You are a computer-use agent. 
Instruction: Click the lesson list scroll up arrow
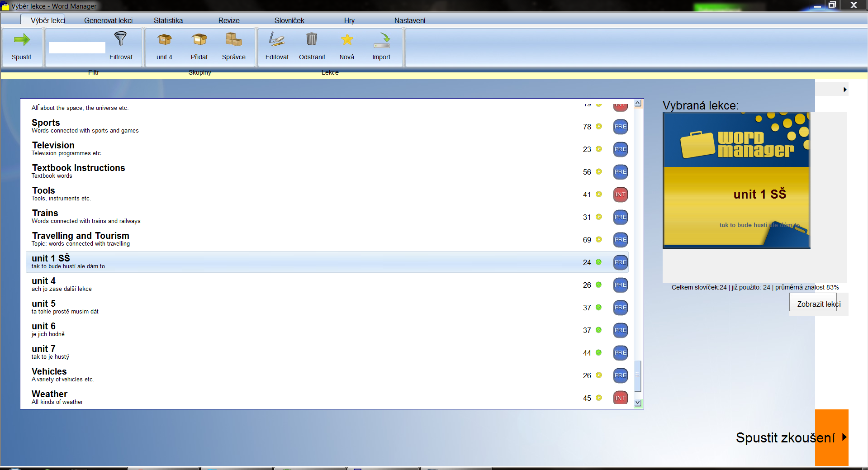click(x=638, y=103)
